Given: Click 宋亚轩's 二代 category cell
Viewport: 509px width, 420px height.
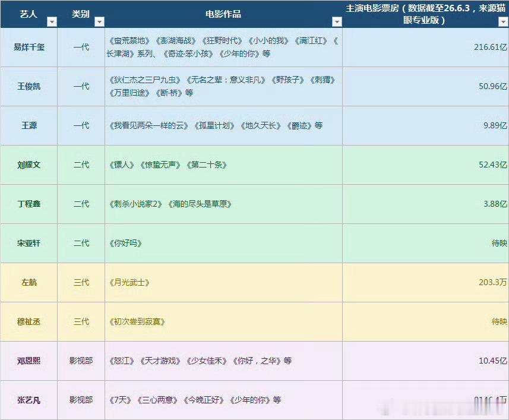Looking at the screenshot, I should point(81,244).
